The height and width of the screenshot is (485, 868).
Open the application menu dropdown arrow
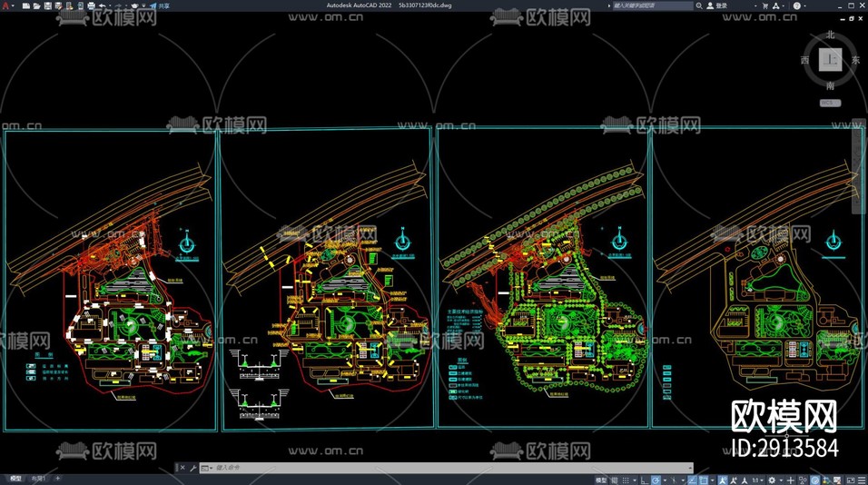(13, 5)
